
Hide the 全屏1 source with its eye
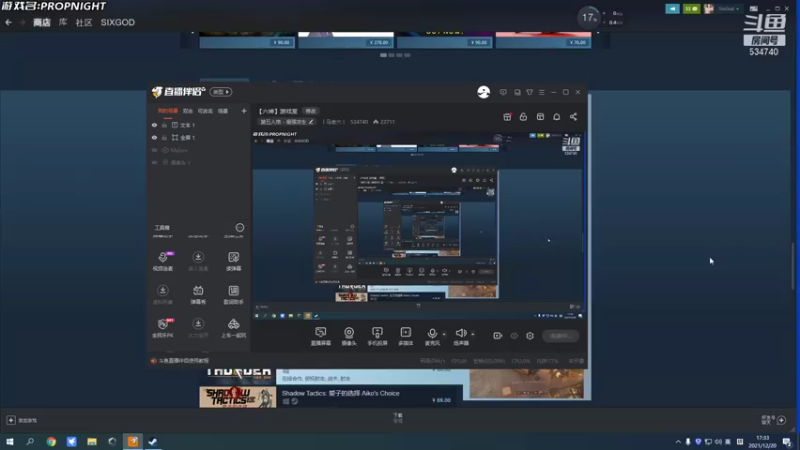click(155, 137)
